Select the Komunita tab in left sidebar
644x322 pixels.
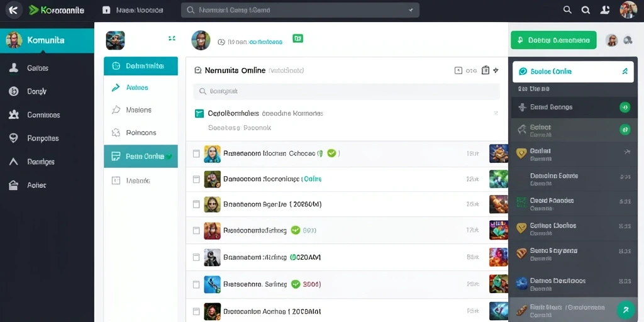47,40
